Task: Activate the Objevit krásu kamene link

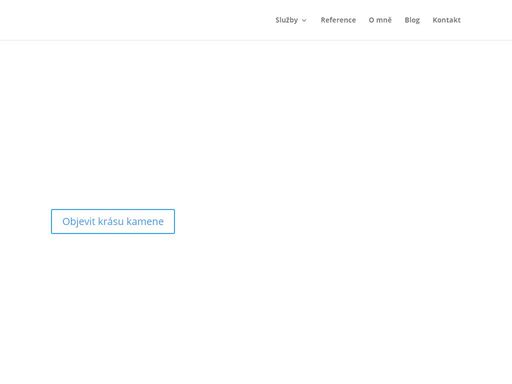Action: click(113, 221)
